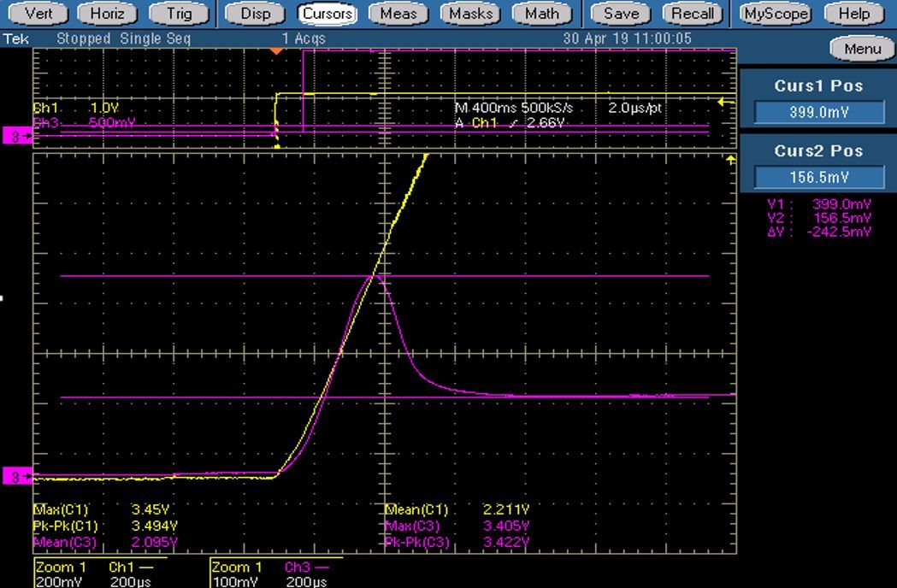This screenshot has height=588, width=897.
Task: Select the Pk-Pk(C3) 3.422V measurement readout
Action: (457, 542)
